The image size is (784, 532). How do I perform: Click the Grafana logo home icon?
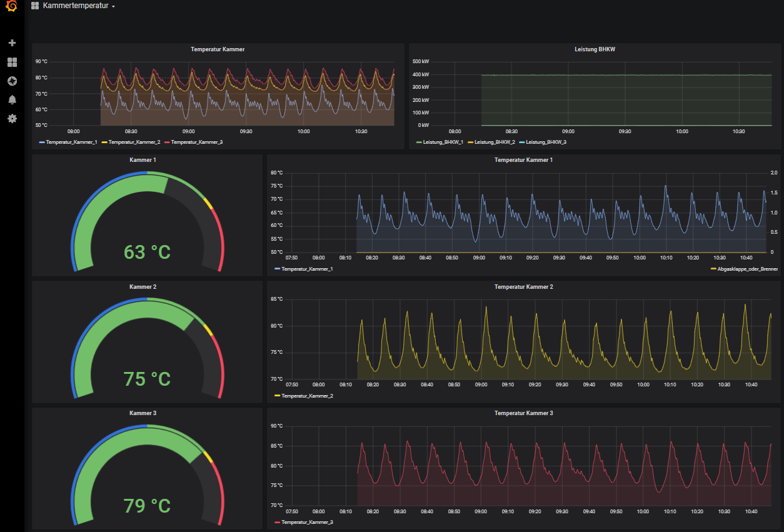tap(11, 7)
